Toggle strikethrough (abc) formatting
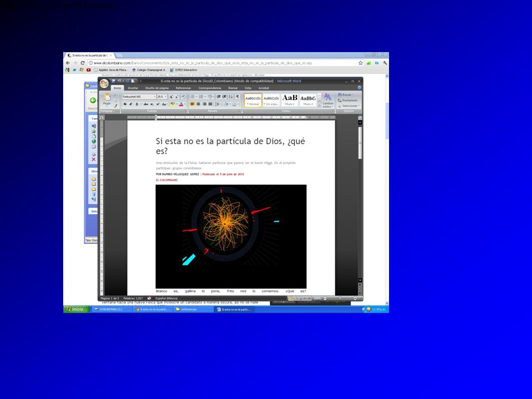The height and width of the screenshot is (399, 532). 146,104
